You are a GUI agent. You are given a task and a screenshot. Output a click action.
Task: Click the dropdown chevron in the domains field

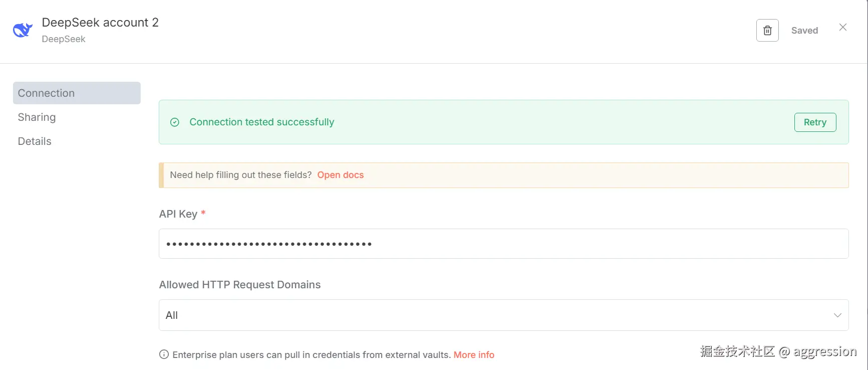tap(837, 315)
